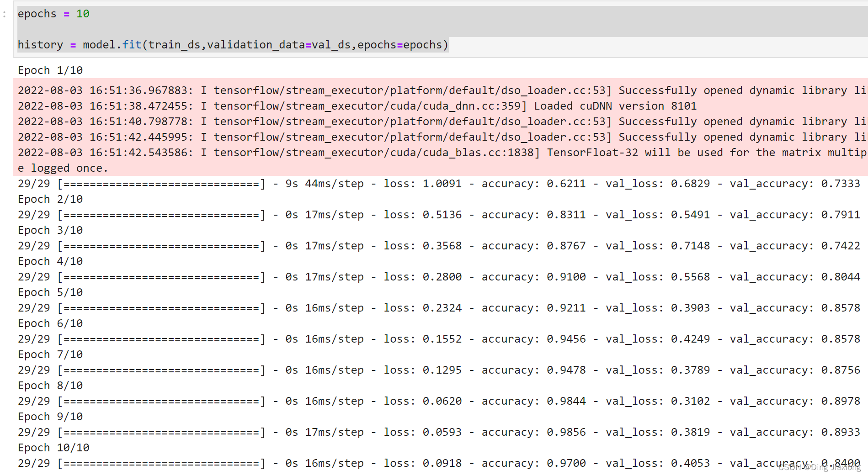This screenshot has height=476, width=868.
Task: Select the 'Epoch 4/10' text
Action: point(50,261)
